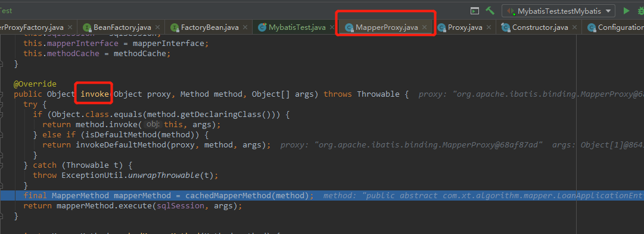This screenshot has width=644, height=234.
Task: Click the invoke method name in its declaration
Action: [95, 94]
